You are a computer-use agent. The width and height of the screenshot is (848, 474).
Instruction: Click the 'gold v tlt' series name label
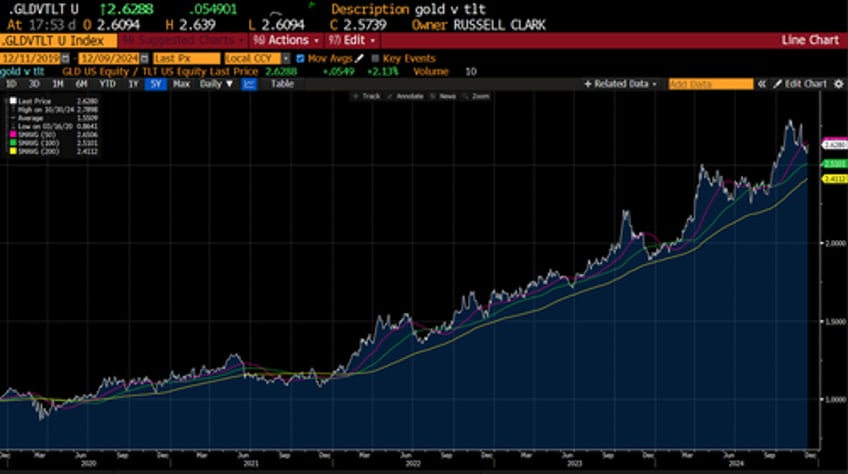(22, 71)
